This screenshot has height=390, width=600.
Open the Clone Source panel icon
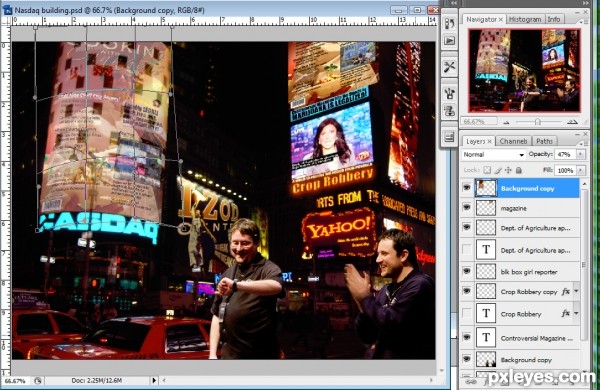(x=449, y=111)
